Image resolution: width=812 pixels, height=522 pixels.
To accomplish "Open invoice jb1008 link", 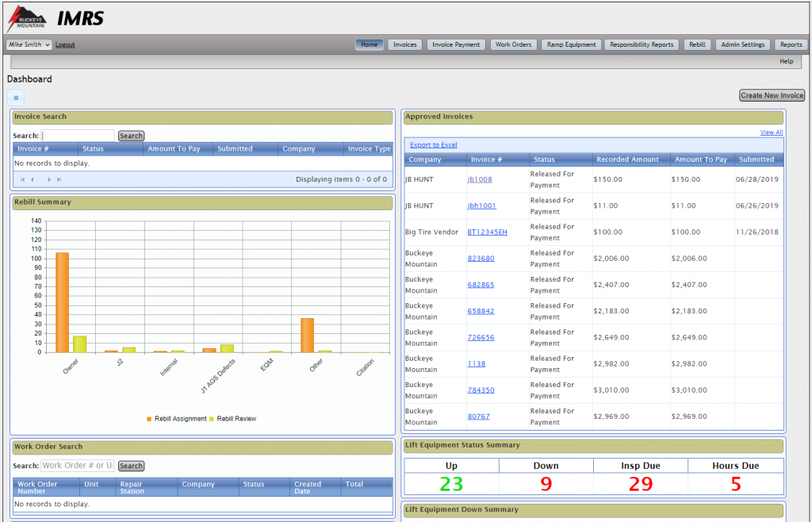I will (x=479, y=179).
